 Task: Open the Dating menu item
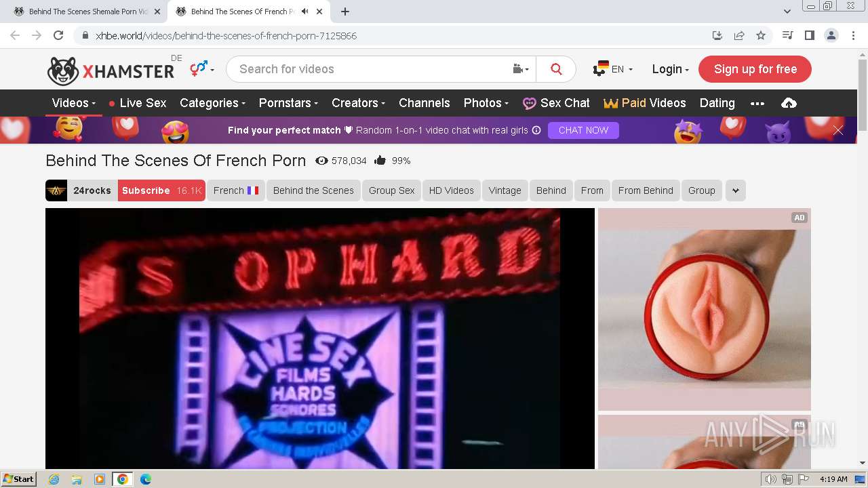tap(717, 103)
